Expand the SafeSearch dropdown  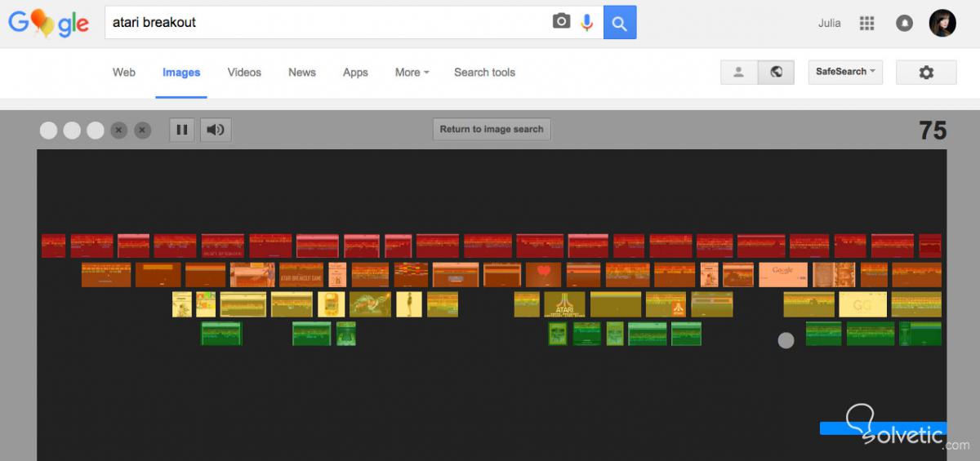(845, 72)
